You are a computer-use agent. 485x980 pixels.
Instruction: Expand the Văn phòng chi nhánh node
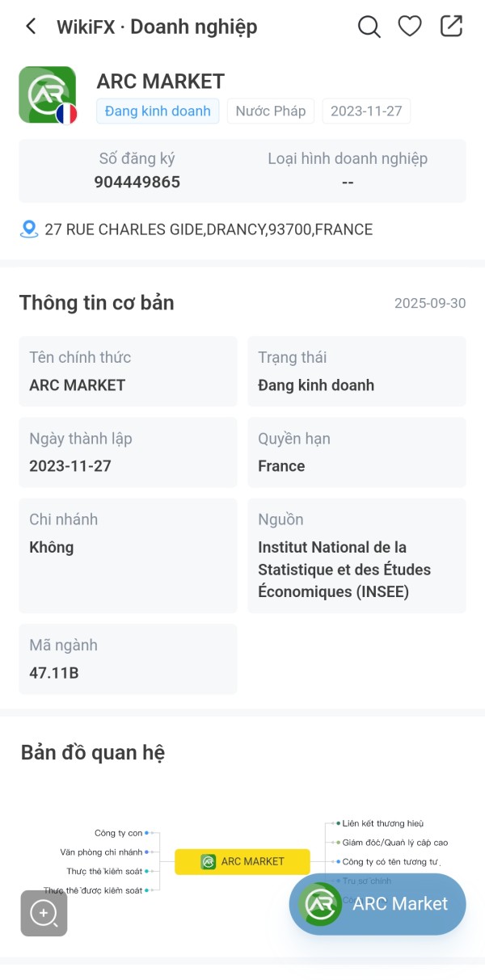click(102, 852)
